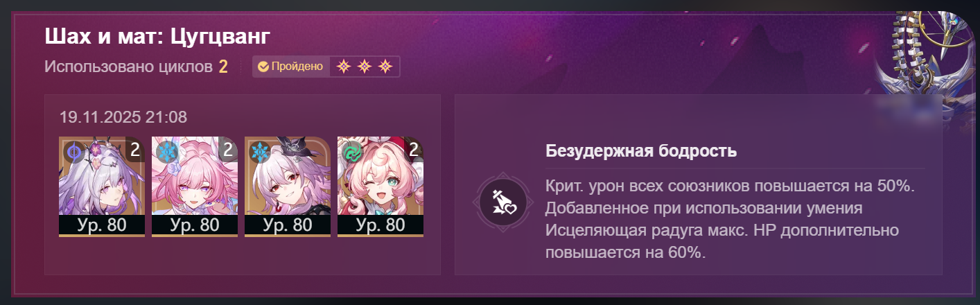The height and width of the screenshot is (305, 980).
Task: Select the winking pink curly-haired character
Action: pos(380,186)
